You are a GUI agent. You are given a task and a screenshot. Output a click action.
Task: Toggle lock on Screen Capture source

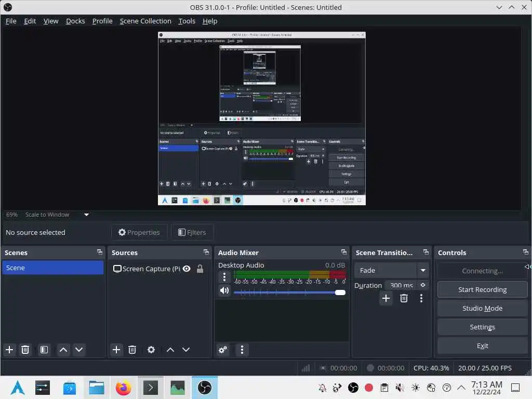(x=200, y=269)
